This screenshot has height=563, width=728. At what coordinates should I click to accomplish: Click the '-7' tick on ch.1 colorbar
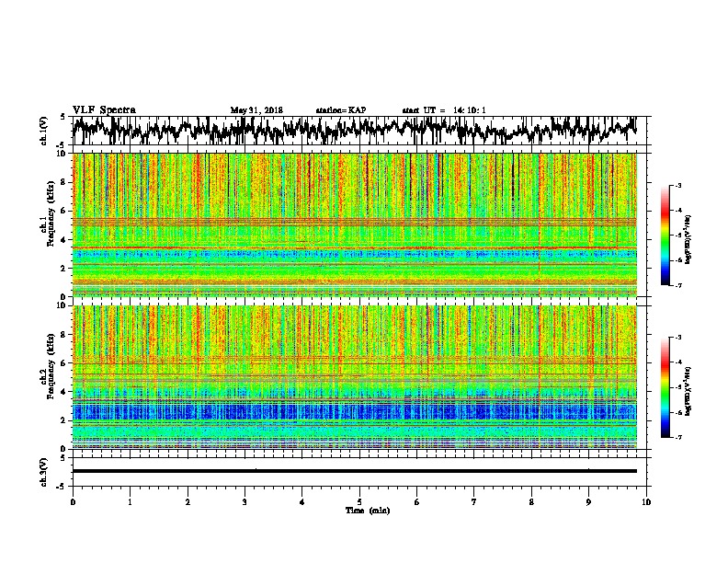click(678, 285)
